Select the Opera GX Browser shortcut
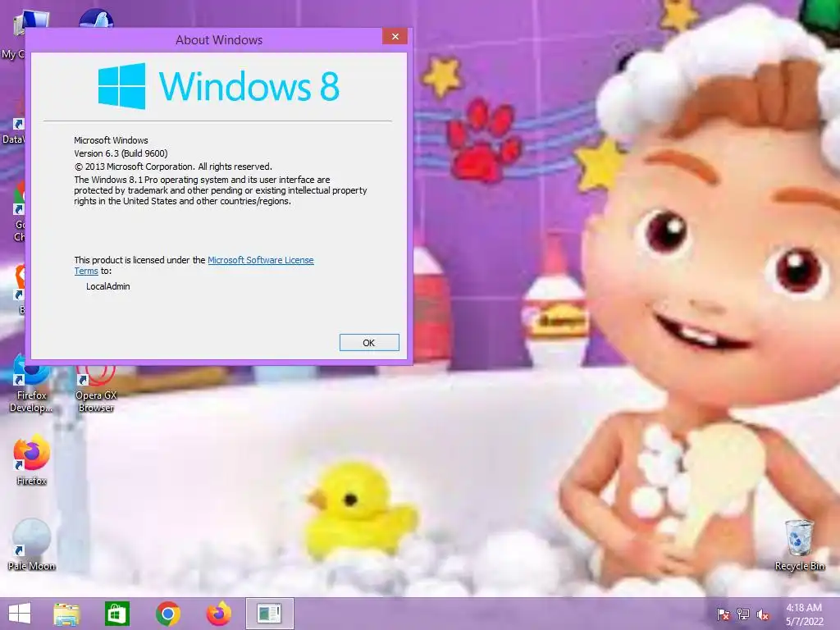Viewport: 840px width, 630px height. pyautogui.click(x=96, y=388)
